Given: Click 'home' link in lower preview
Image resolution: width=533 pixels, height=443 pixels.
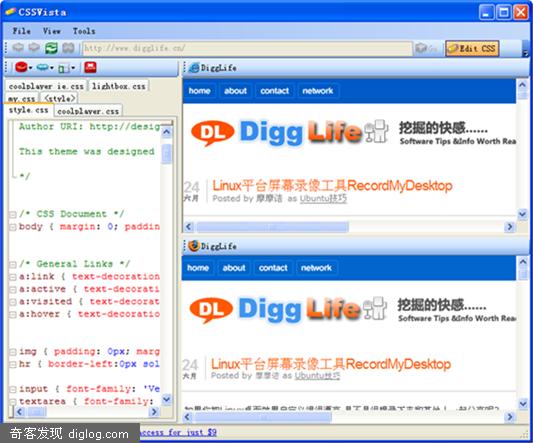Looking at the screenshot, I should pyautogui.click(x=198, y=268).
